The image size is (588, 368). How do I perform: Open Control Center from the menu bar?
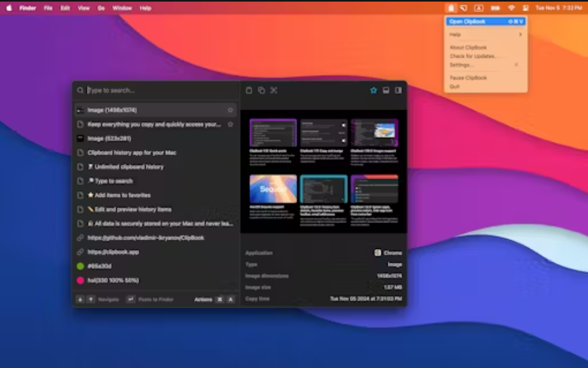[x=525, y=8]
